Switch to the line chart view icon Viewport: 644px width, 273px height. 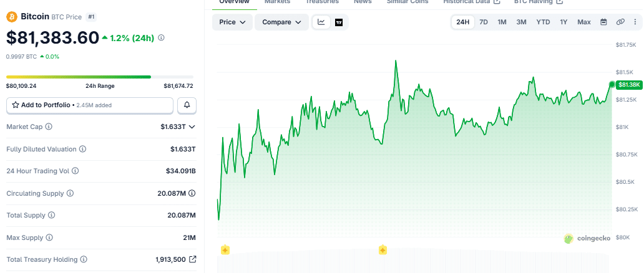pos(321,22)
